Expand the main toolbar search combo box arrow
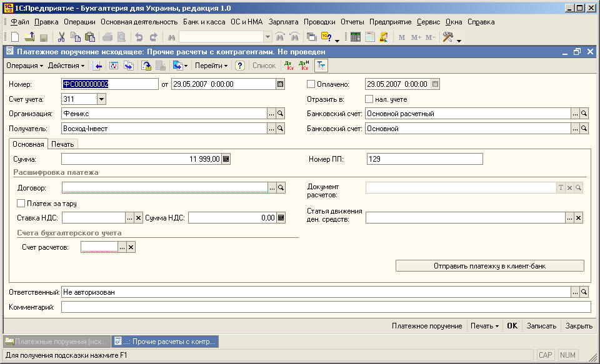The height and width of the screenshot is (364, 600). pyautogui.click(x=268, y=37)
